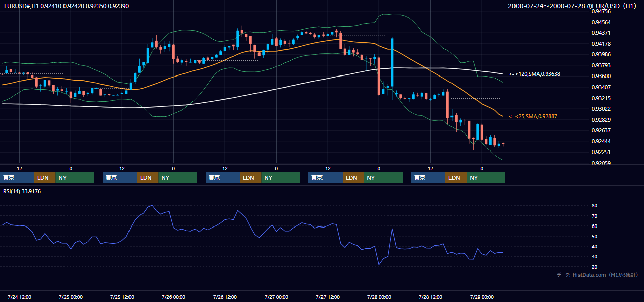Image resolution: width=644 pixels, height=302 pixels.
Task: Click price axis value 0.94564
Action: (601, 22)
